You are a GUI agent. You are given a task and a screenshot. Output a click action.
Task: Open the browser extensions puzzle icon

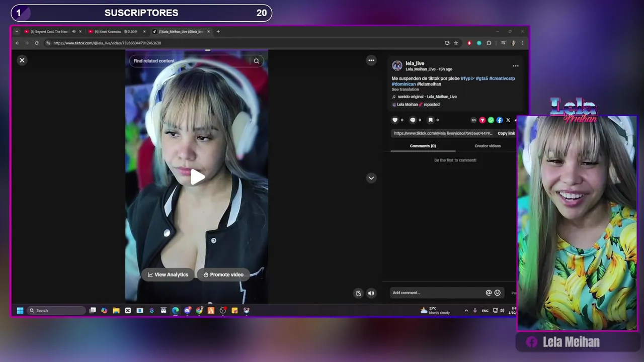pos(489,43)
